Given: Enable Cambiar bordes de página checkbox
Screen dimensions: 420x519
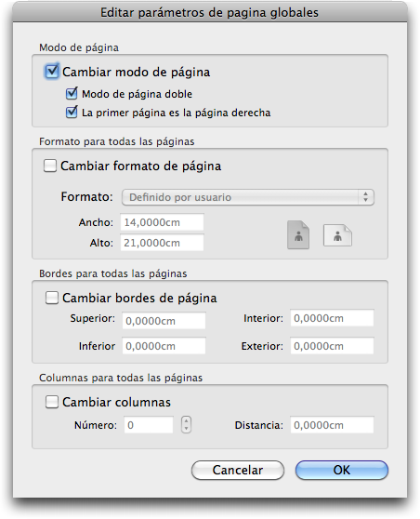Looking at the screenshot, I should 52,298.
